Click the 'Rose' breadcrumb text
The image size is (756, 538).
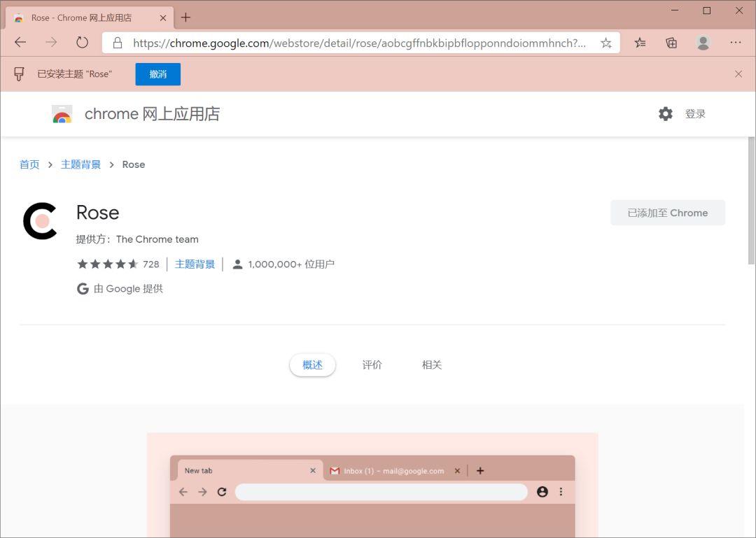coord(134,164)
